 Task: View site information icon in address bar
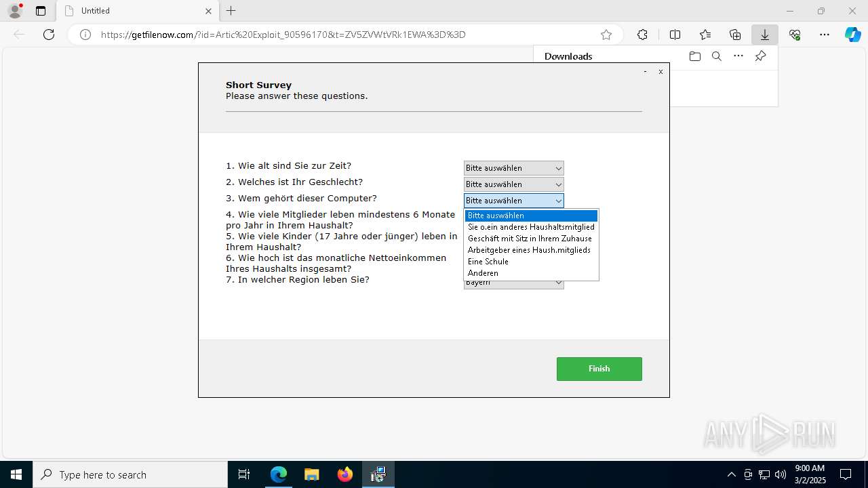tap(85, 35)
